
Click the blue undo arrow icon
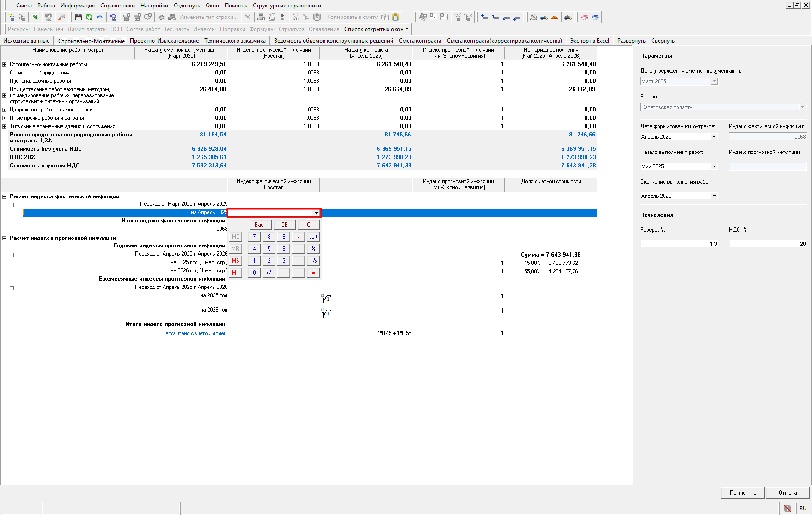pos(100,17)
